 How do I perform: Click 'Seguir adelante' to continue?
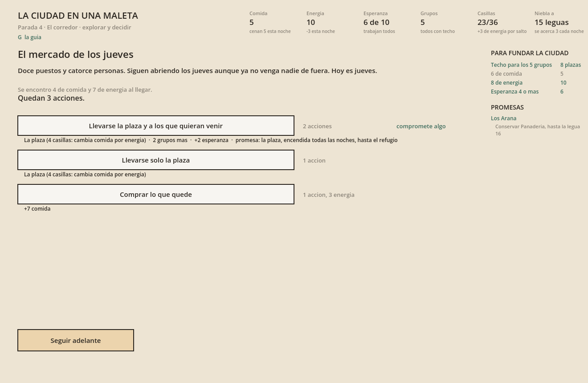(76, 340)
